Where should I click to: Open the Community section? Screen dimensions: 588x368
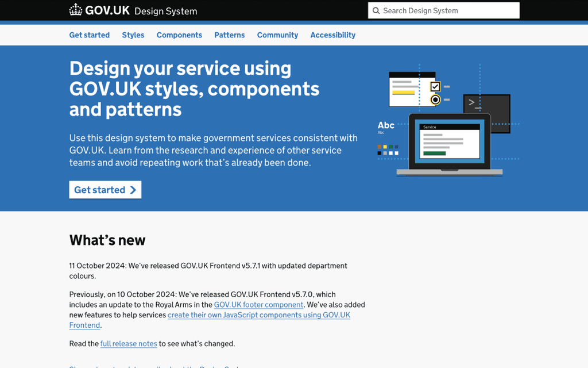(277, 35)
